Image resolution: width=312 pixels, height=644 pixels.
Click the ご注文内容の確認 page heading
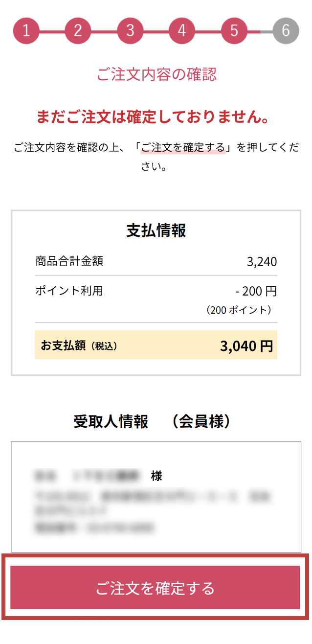(x=156, y=74)
